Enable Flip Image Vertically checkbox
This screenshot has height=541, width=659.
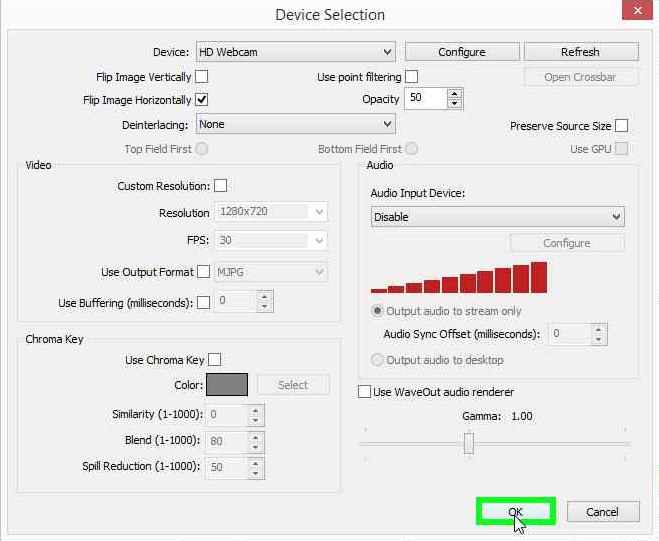pyautogui.click(x=202, y=77)
